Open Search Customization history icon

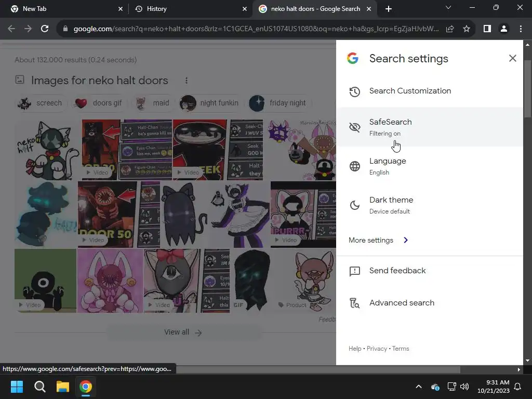pos(354,91)
